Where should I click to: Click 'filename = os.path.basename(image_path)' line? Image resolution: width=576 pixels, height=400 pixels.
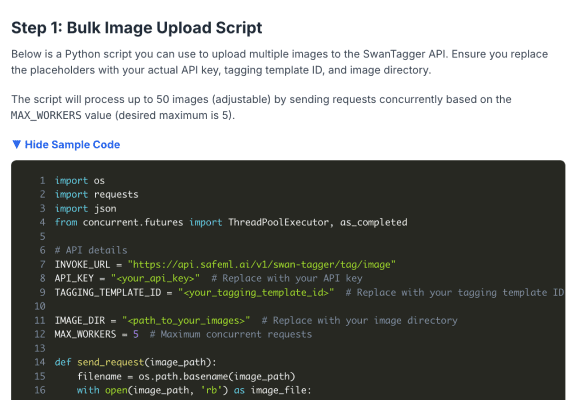(x=186, y=376)
